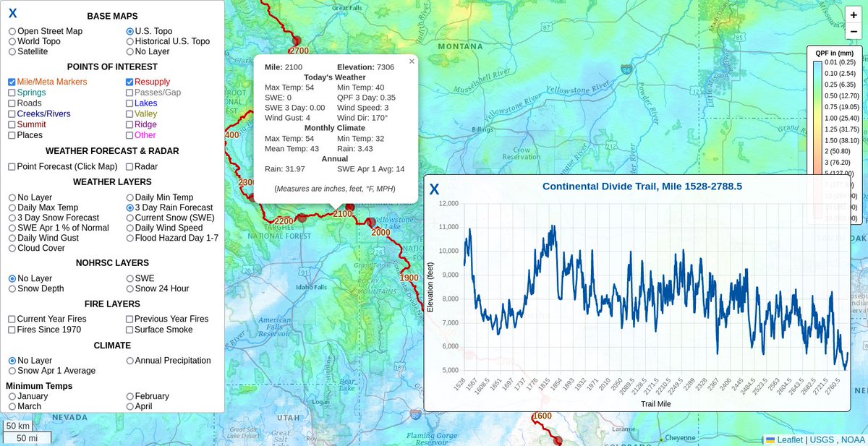Open the Leaflet attribution link
868x446 pixels.
784,439
